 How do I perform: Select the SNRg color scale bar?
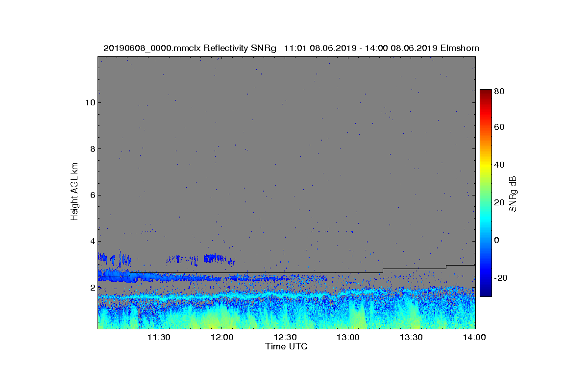[486, 193]
